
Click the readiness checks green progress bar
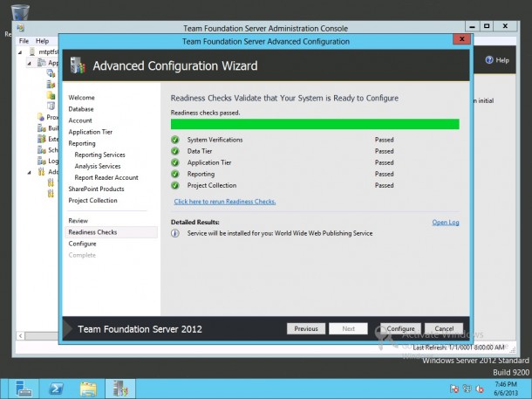point(315,124)
